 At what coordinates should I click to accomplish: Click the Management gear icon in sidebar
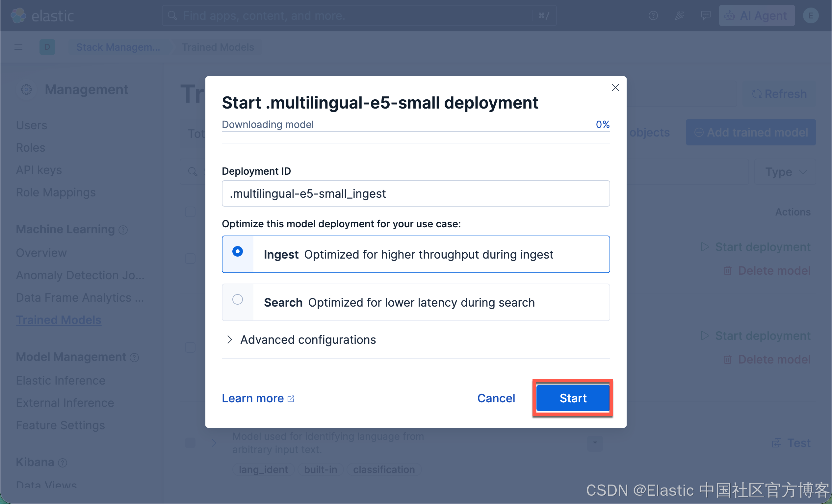pos(26,89)
